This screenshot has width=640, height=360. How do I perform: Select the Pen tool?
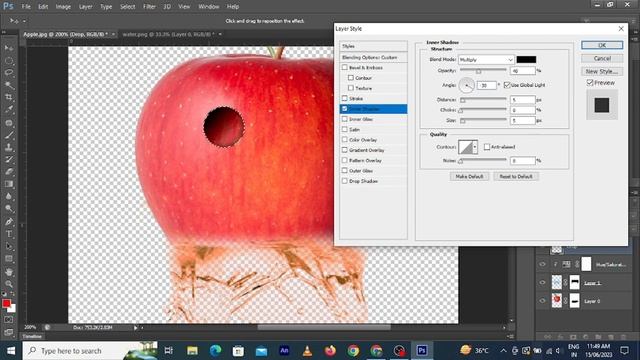click(9, 222)
